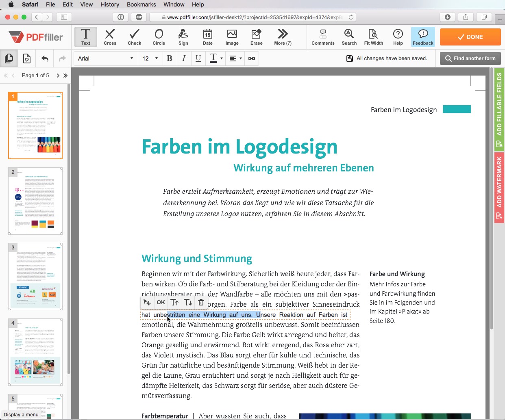Redo the last action

(x=62, y=58)
